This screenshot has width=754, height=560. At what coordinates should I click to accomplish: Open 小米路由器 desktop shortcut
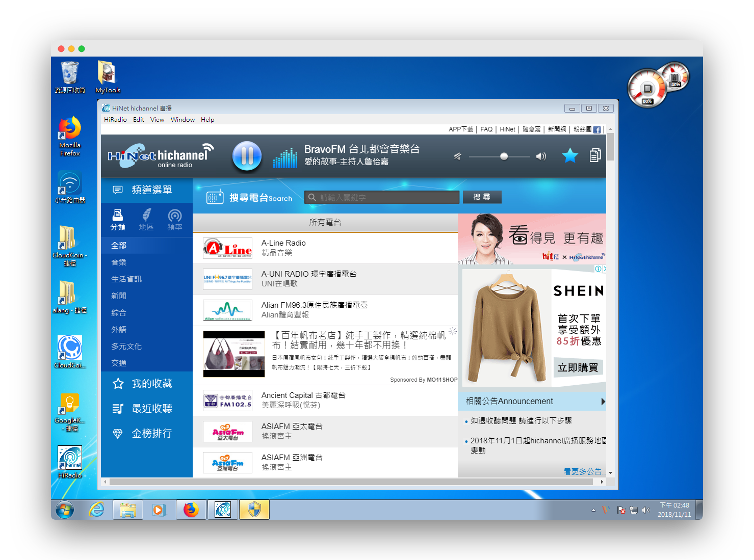70,187
